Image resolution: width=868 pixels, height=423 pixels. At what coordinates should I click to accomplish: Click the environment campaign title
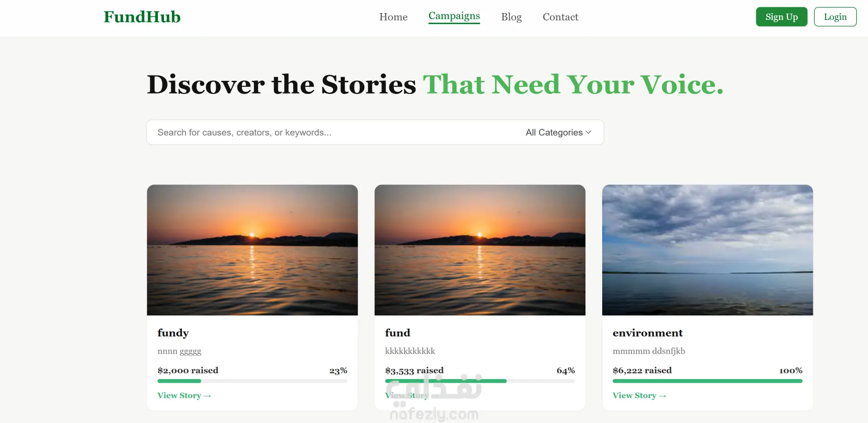pyautogui.click(x=647, y=333)
